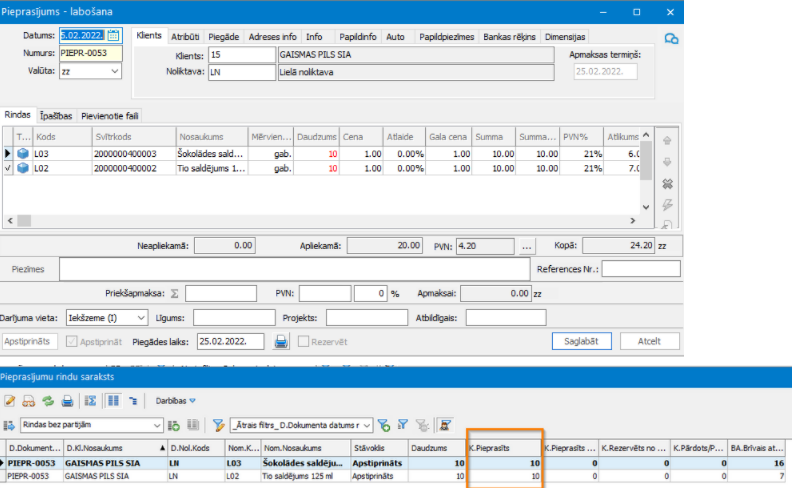Toggle the Apstiprināt checkbox
794x488 pixels.
point(72,342)
